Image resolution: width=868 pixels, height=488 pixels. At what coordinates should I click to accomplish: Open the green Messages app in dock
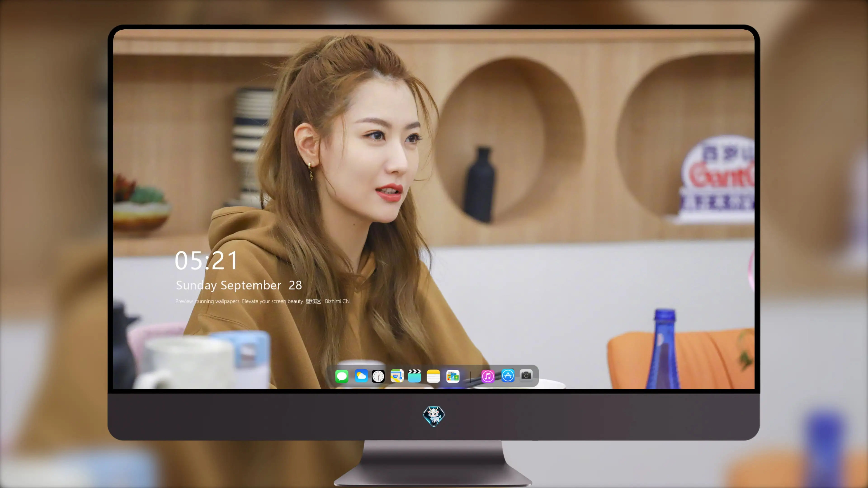coord(342,376)
